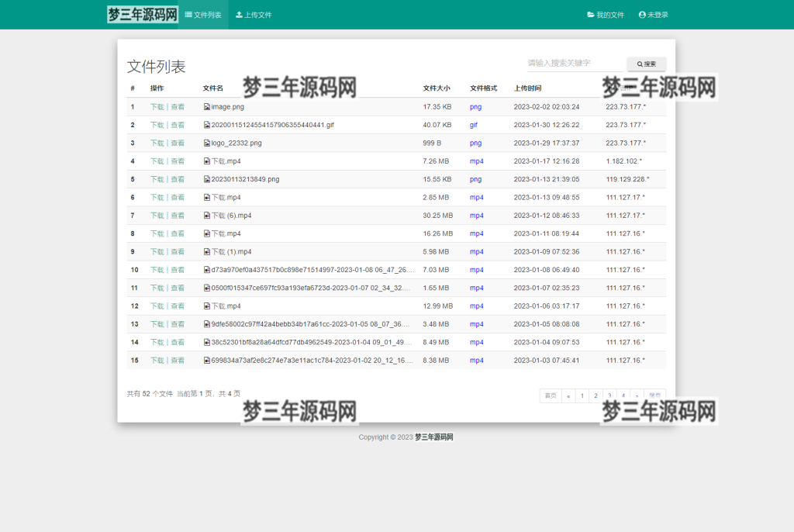794x532 pixels.
Task: Click the file icon beside image.png
Action: 206,107
